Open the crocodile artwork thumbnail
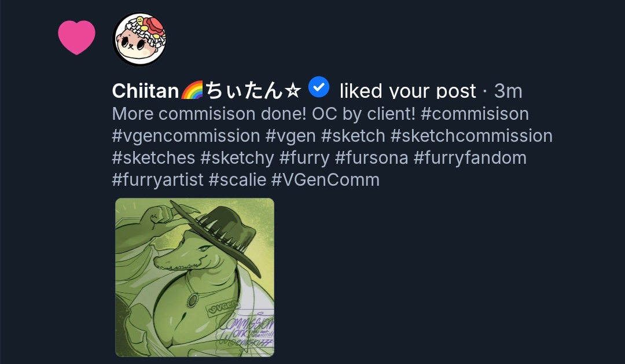 pyautogui.click(x=194, y=277)
